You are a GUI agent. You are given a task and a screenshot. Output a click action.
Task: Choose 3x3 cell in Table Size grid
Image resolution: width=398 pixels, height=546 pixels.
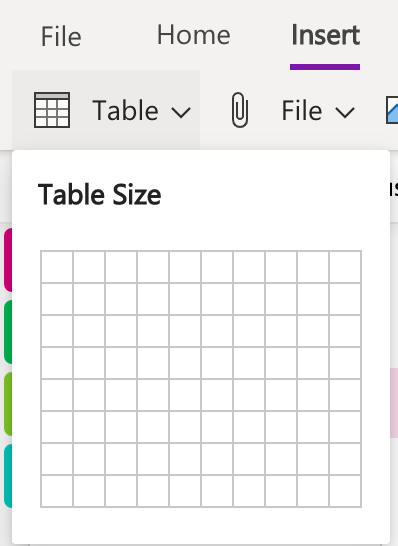pos(121,331)
